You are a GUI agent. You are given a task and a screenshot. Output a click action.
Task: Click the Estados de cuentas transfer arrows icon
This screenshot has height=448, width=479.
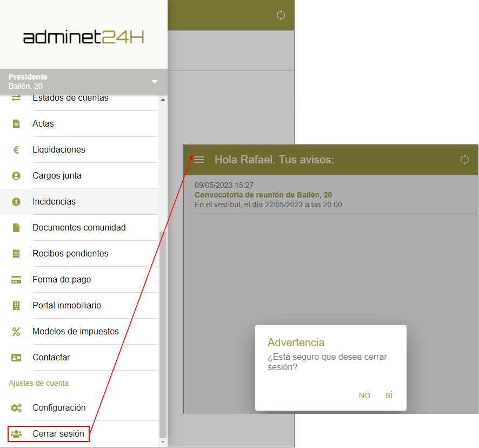click(16, 98)
